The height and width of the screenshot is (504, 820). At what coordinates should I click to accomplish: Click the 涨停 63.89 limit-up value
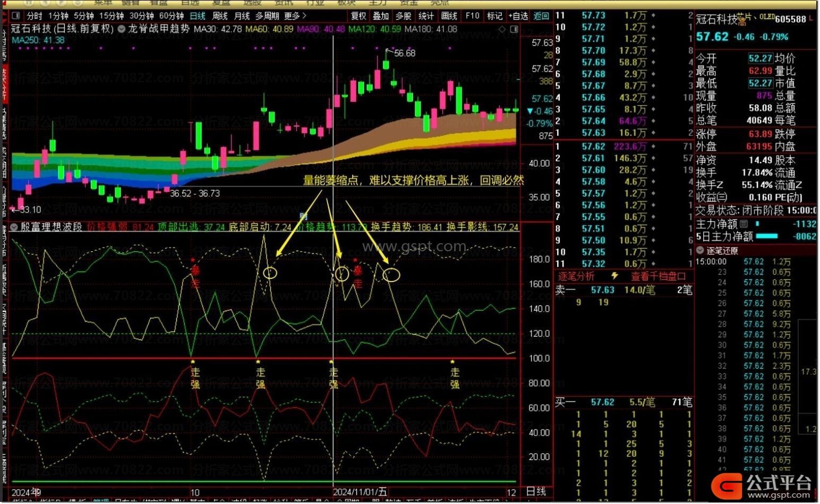760,134
